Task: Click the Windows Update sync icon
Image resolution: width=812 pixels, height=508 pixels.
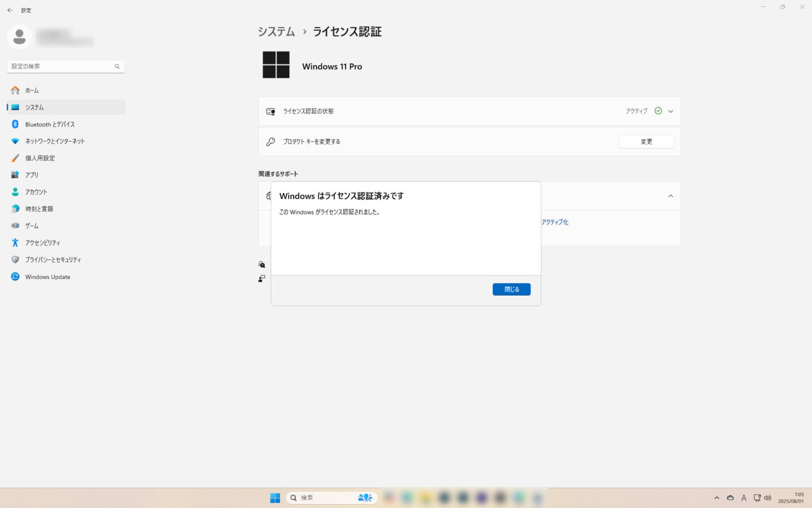Action: click(x=15, y=277)
